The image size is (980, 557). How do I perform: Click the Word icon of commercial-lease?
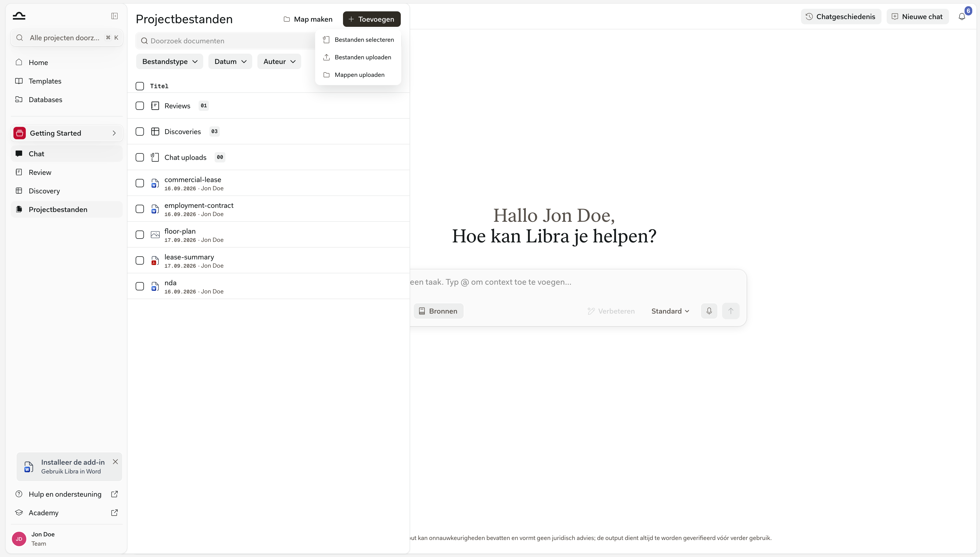(155, 183)
